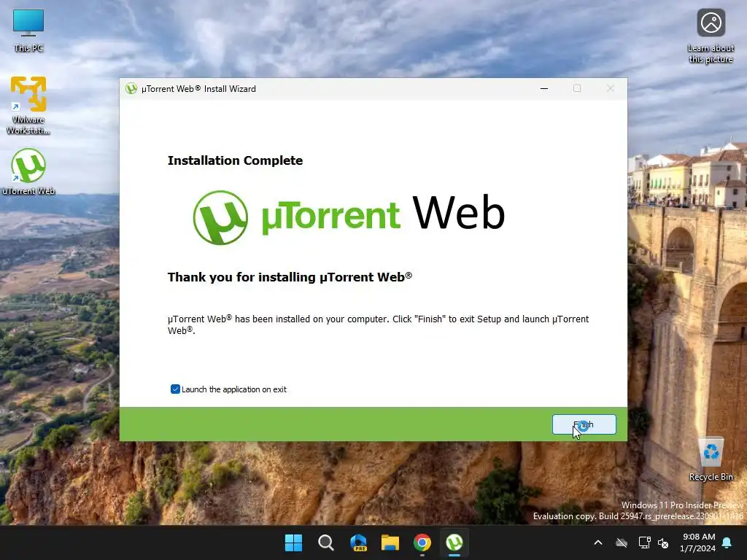Open notifications bell icon
The width and height of the screenshot is (747, 560).
[x=727, y=542]
